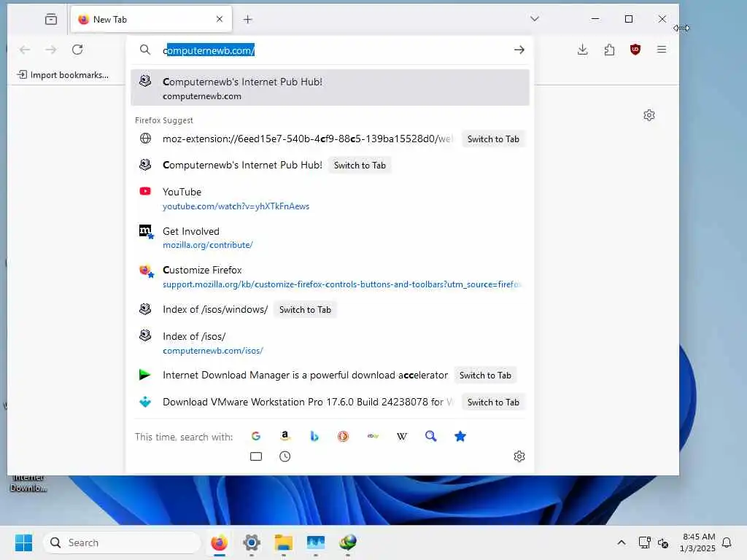The width and height of the screenshot is (747, 560).
Task: Search this time with Amazon
Action: [x=285, y=436]
